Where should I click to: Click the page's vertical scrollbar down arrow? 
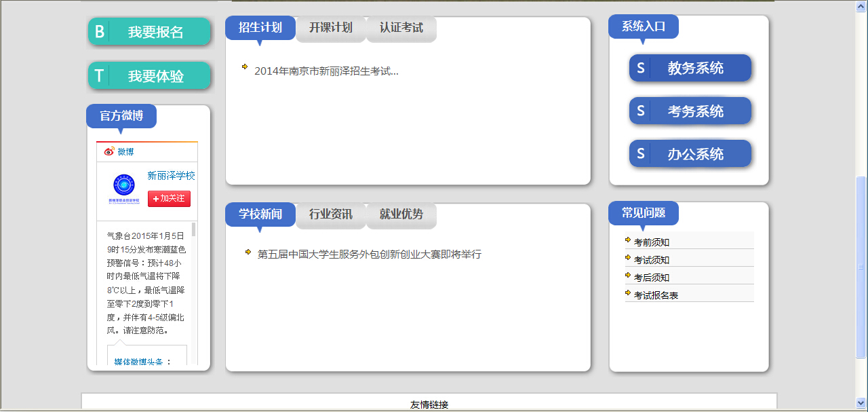tap(861, 402)
